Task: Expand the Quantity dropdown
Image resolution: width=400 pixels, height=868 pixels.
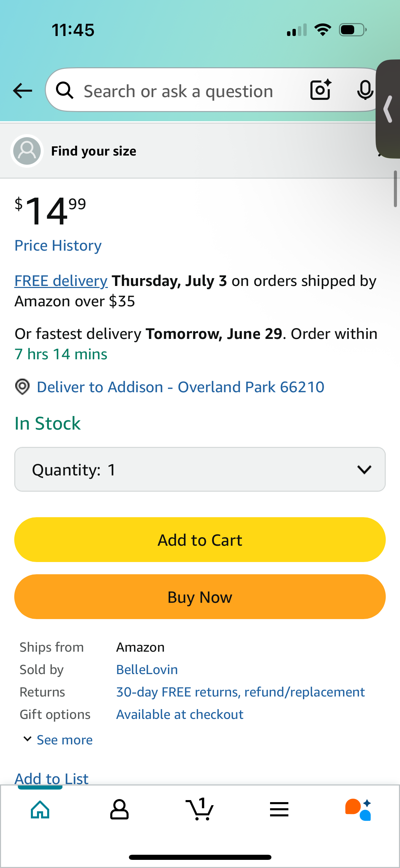Action: pos(200,469)
